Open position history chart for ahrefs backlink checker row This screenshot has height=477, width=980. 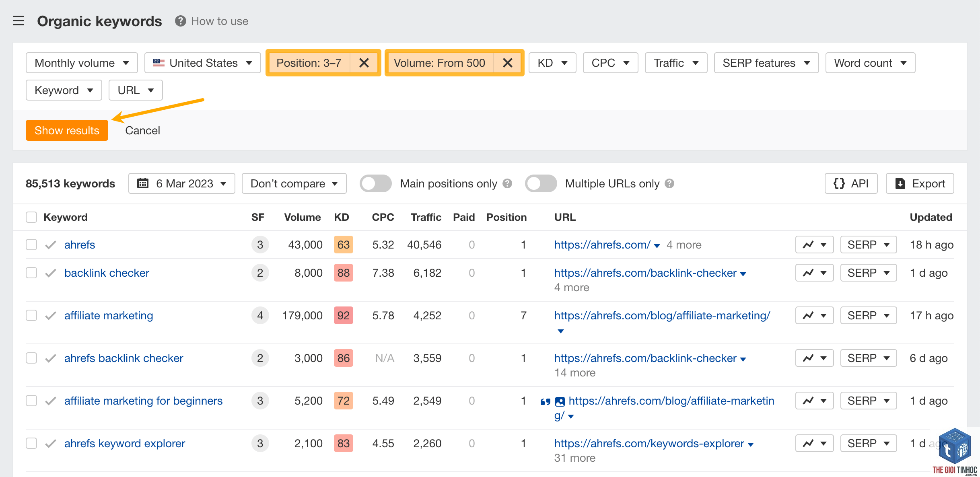[814, 358]
